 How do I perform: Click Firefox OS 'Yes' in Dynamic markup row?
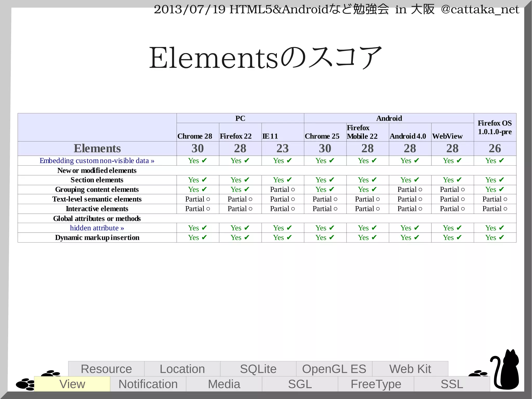[495, 238]
